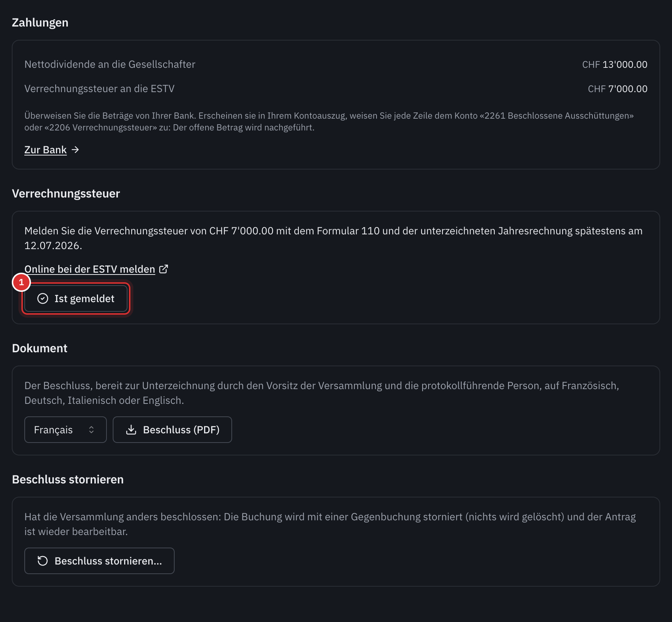Click the Überweisen Sie die Beträge explanation text
The image size is (672, 622).
click(x=329, y=122)
